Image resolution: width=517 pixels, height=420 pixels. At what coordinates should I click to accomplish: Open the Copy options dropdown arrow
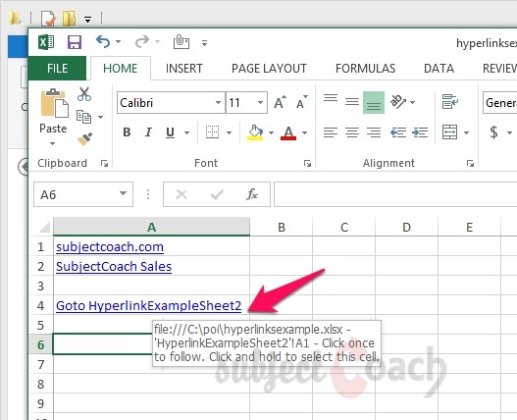pos(101,117)
